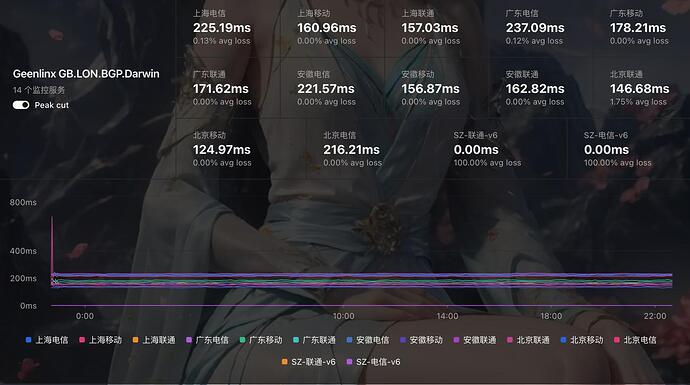Hide 广东电信 line via legend
690x385 pixels.
point(208,340)
